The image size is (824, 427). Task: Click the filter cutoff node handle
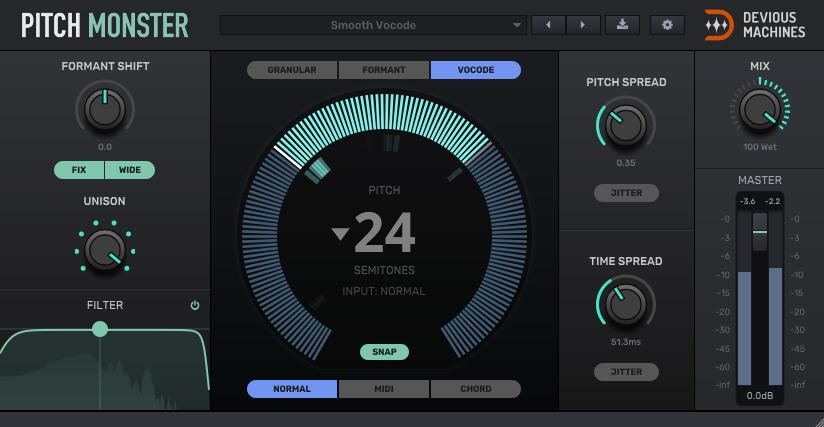(x=99, y=329)
